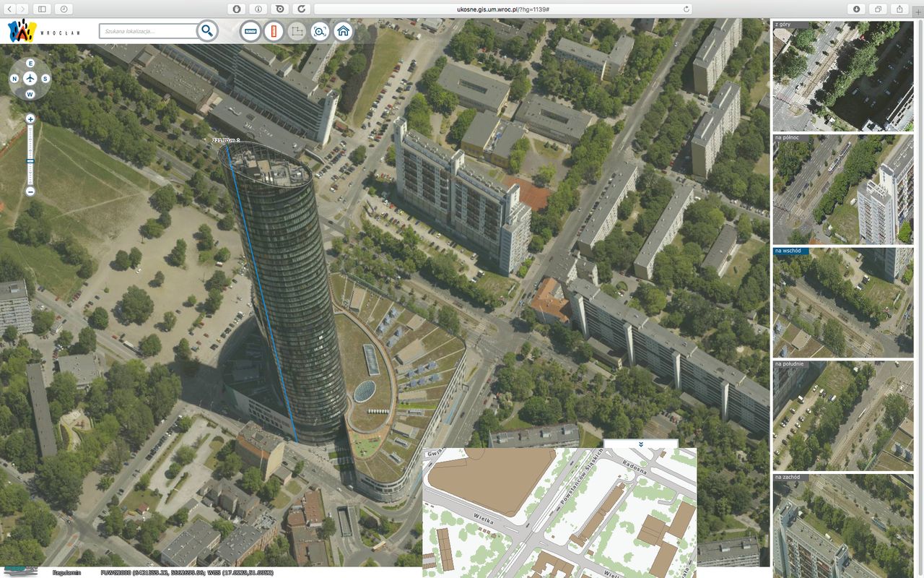Rotate view to North using N compass button
Screen dimensions: 924x578
point(14,79)
